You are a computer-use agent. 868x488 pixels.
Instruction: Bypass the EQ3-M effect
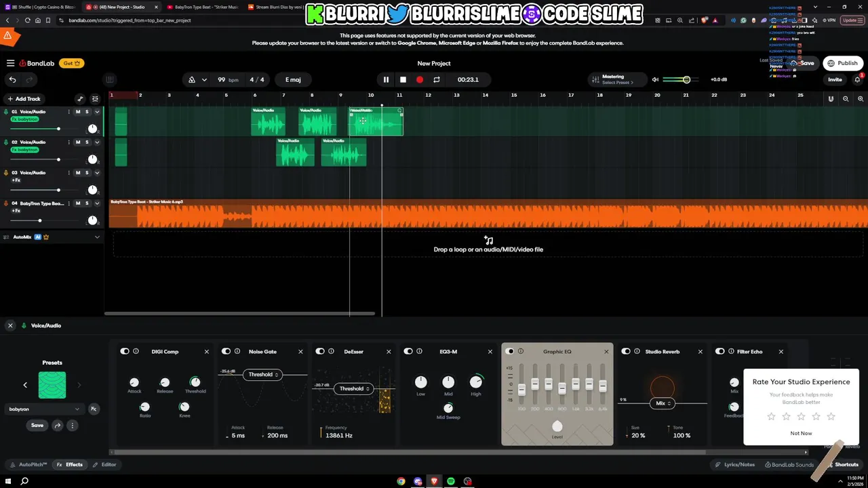click(408, 352)
